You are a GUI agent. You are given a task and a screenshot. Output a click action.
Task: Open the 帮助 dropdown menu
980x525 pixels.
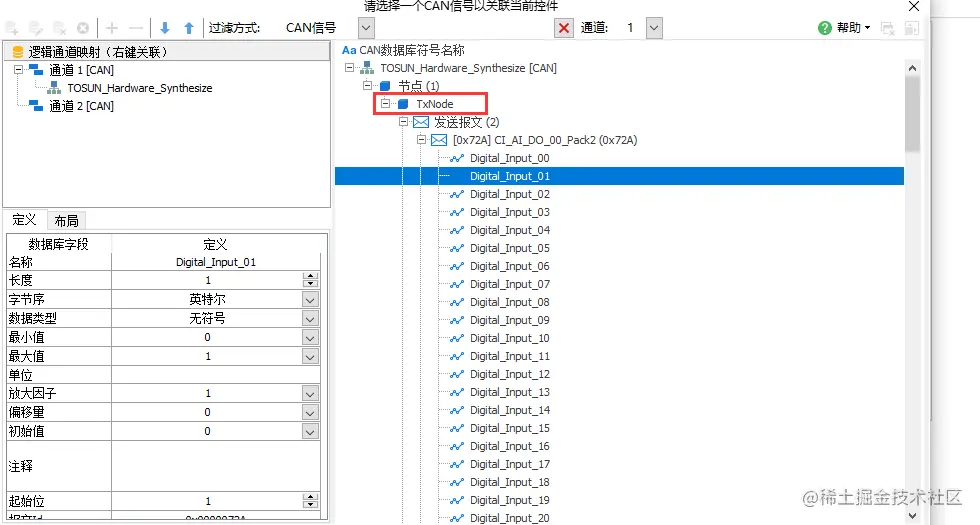coord(853,28)
